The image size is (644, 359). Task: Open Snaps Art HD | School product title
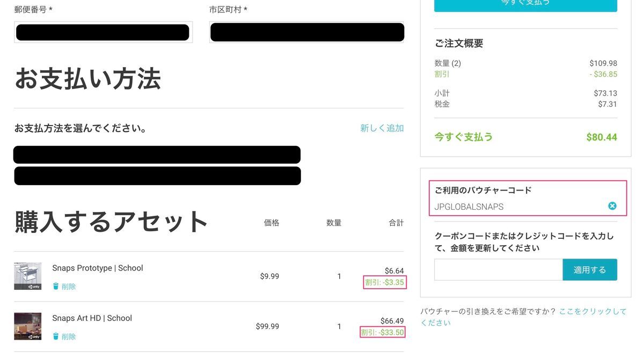click(x=92, y=318)
